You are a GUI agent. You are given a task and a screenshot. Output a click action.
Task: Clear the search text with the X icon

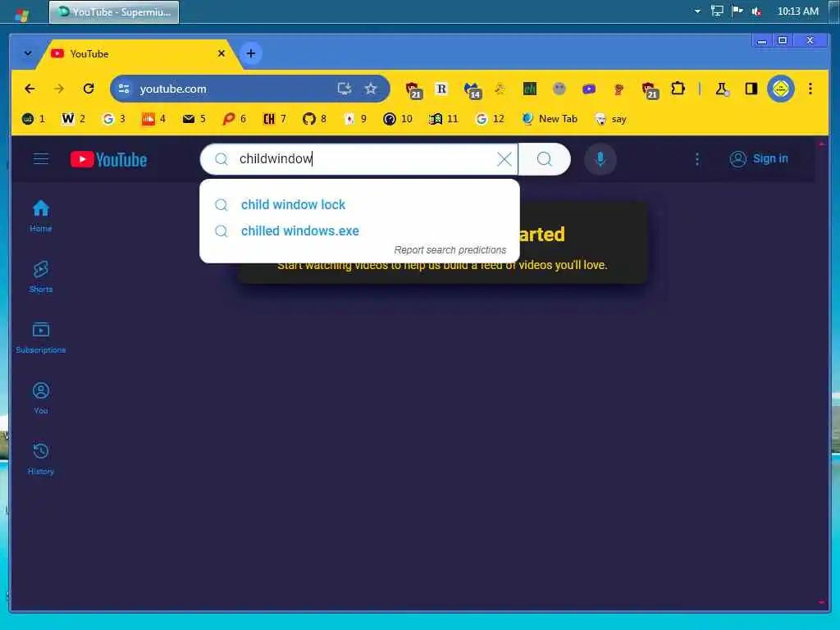(504, 159)
